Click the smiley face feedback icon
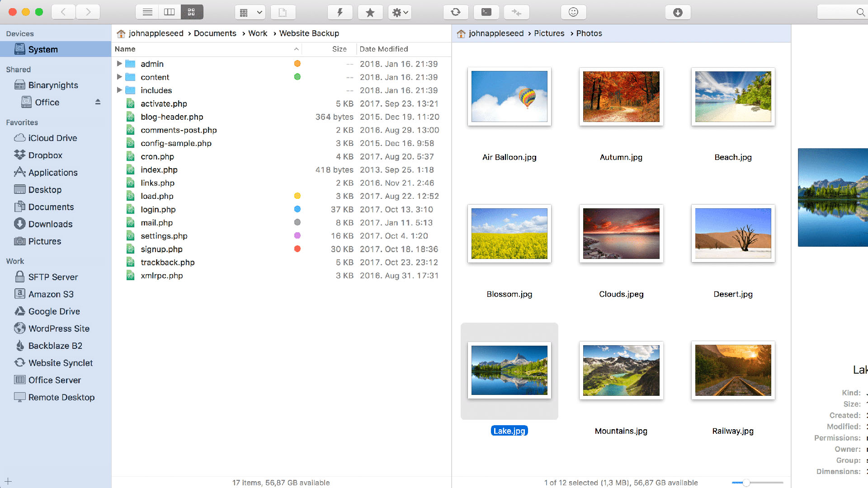 coord(573,12)
